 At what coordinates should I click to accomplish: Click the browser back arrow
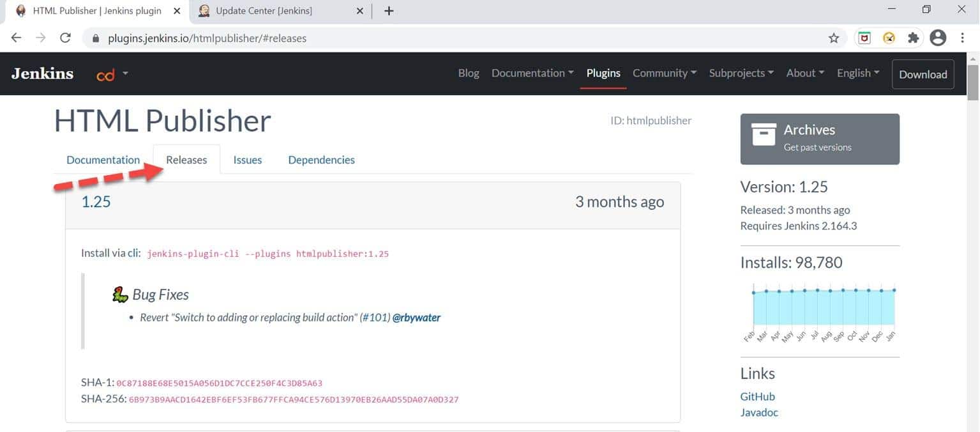click(17, 38)
